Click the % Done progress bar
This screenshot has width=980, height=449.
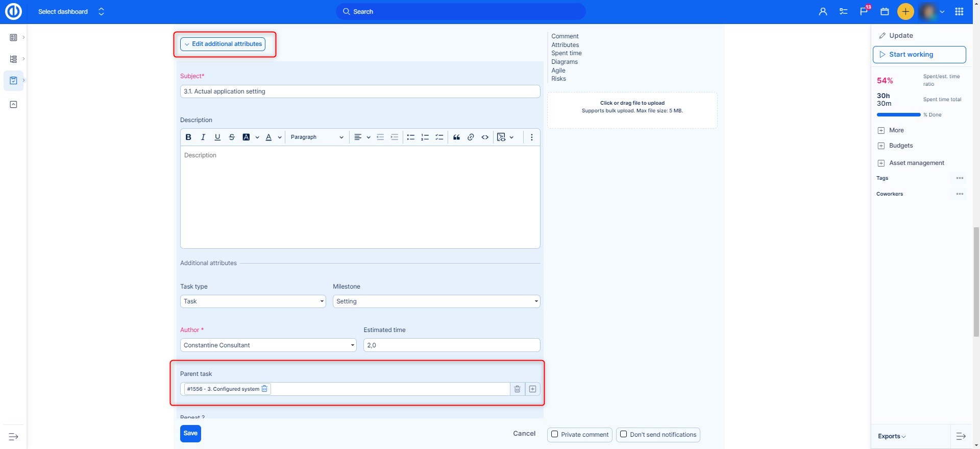(x=898, y=115)
